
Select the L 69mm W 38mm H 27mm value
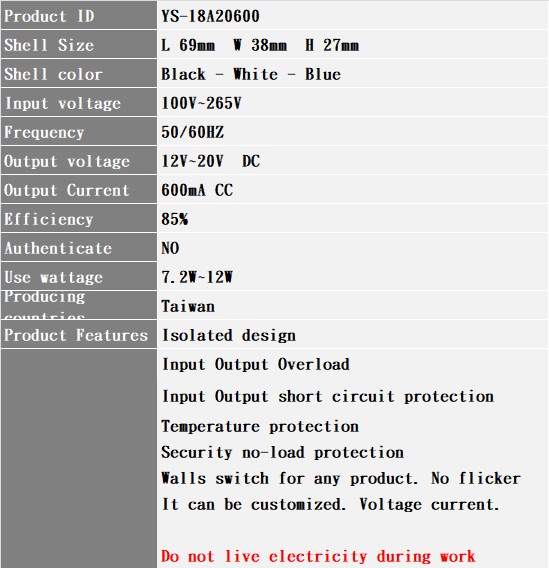[x=260, y=45]
